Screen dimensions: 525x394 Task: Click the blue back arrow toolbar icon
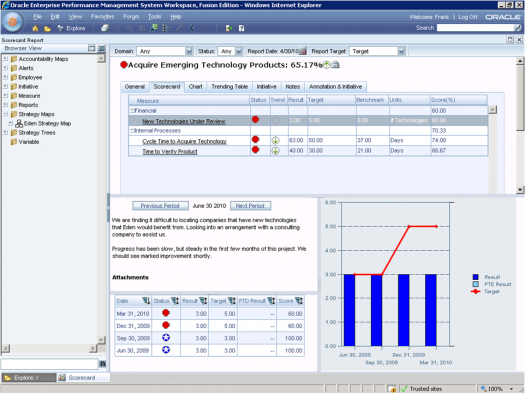tap(192, 28)
